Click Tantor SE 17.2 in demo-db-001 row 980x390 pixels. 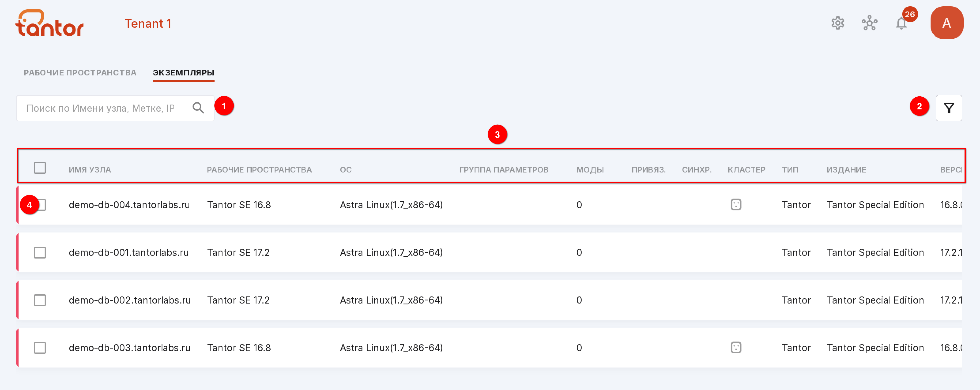(x=238, y=252)
